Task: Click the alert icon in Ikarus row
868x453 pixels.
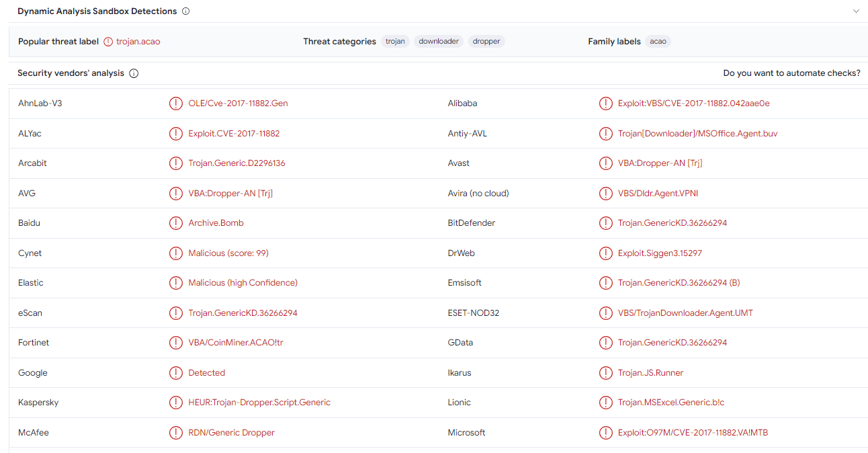Action: pos(605,373)
